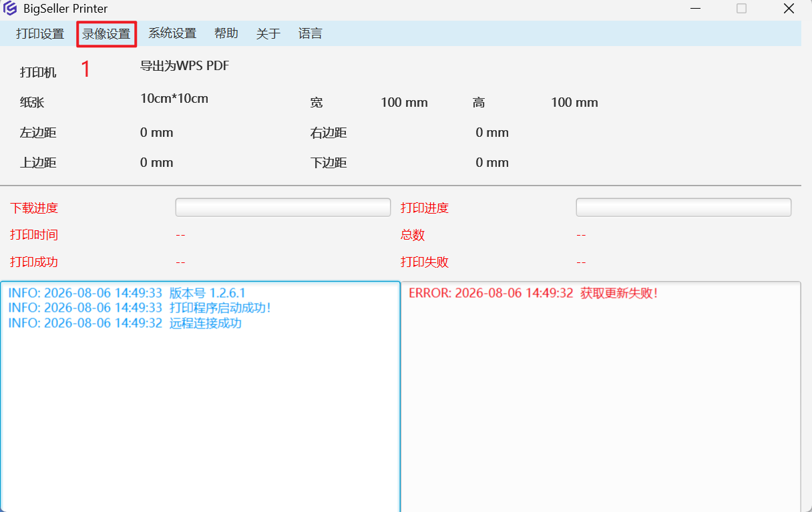Open the 语言 menu
812x512 pixels.
311,33
